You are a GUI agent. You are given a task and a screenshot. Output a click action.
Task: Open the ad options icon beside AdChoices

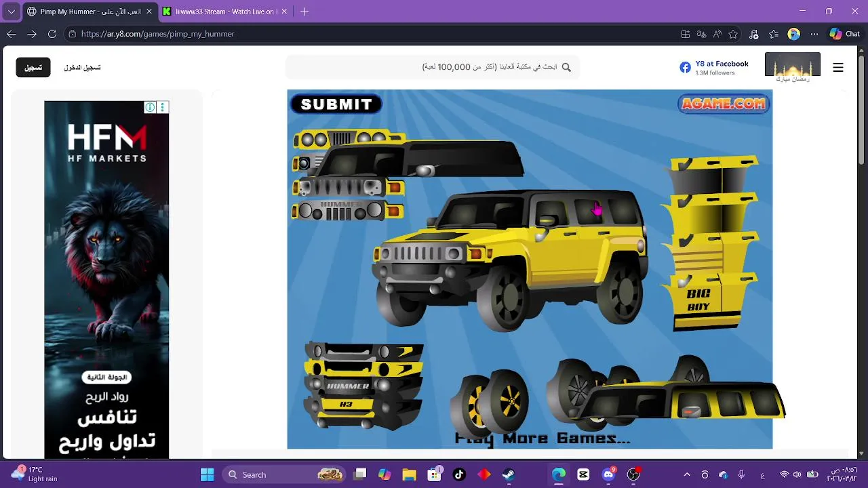click(162, 107)
